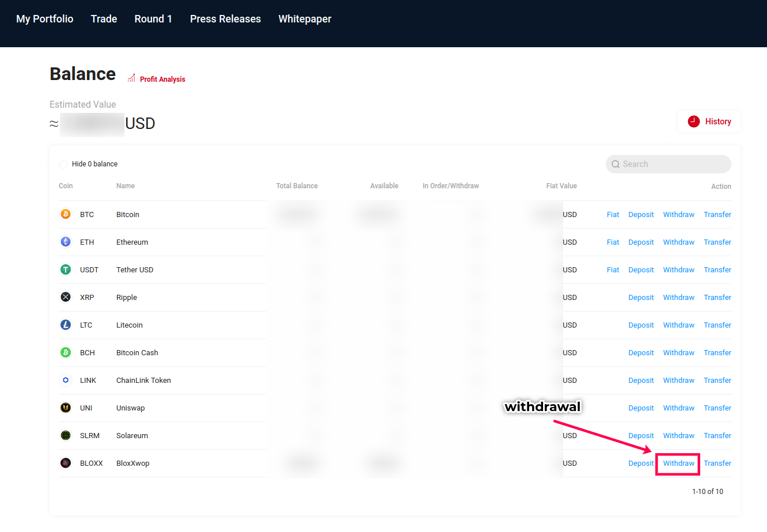
Task: Open Fiat for Bitcoin
Action: (613, 214)
